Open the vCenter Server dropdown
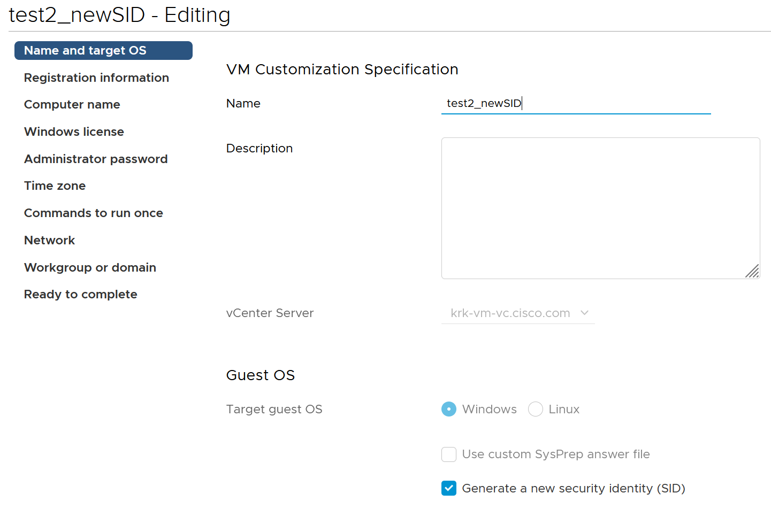Screen dimensions: 771x532 click(x=518, y=313)
